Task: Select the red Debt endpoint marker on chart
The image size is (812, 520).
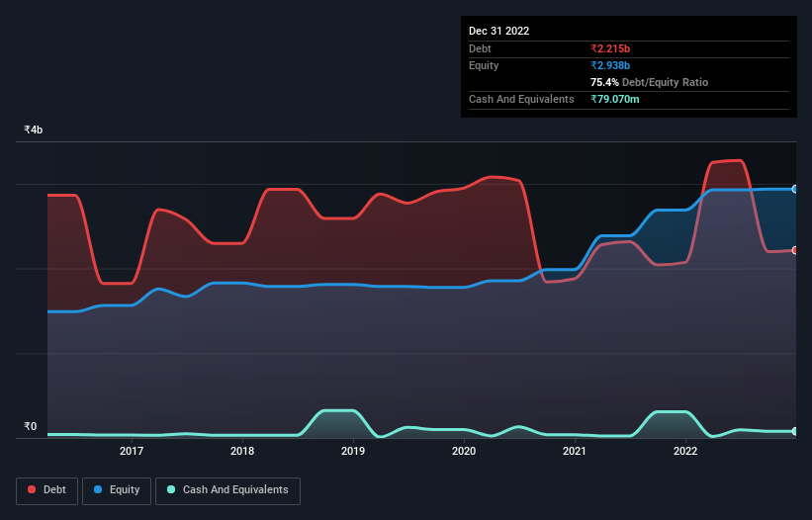Action: click(795, 250)
